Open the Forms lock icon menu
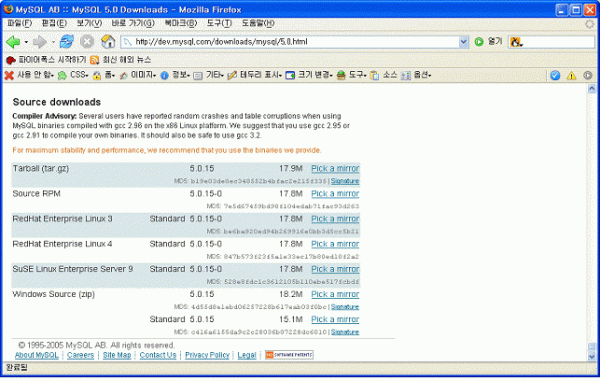This screenshot has height=381, width=600. tap(104, 75)
